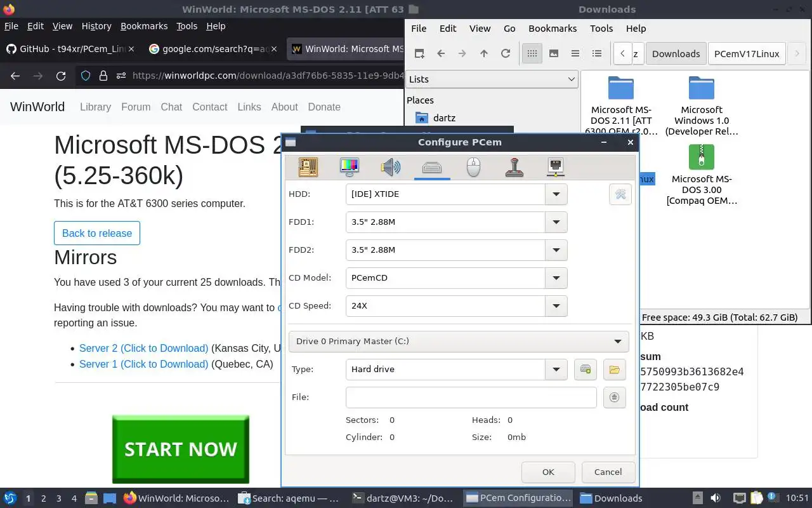Click the Firefox tracking protection shield icon
Viewport: 812px width, 508px height.
86,76
